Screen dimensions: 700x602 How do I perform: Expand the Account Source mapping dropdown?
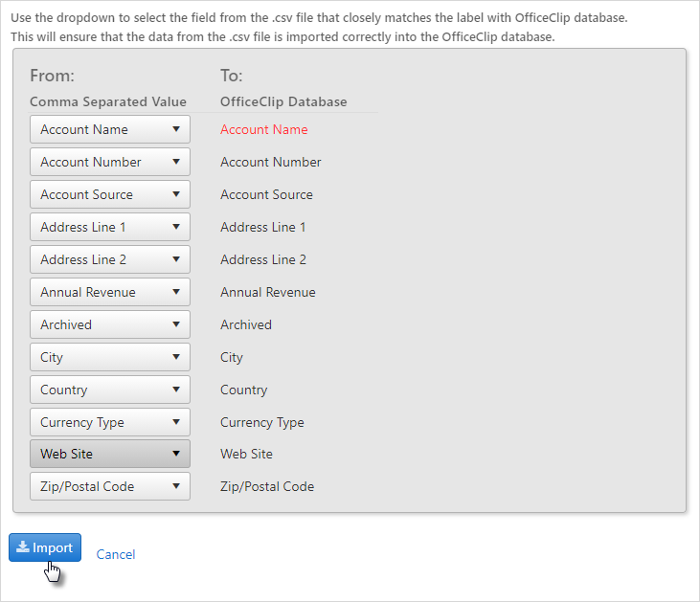click(x=110, y=194)
